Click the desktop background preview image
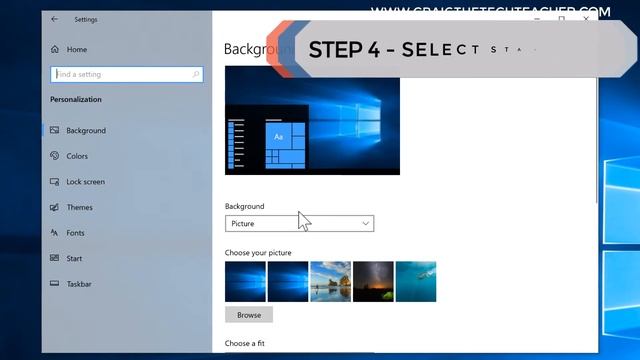 click(312, 120)
